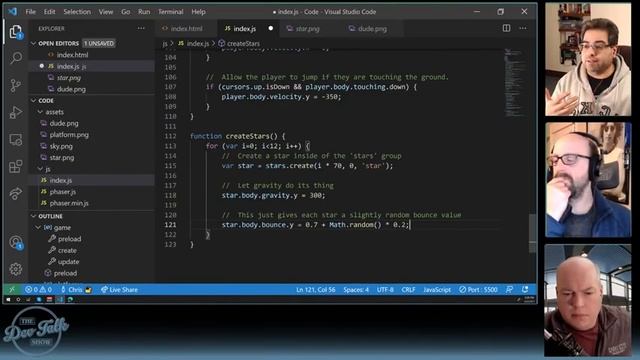Open the Terminal menu
This screenshot has height=360, width=640.
[x=171, y=12]
